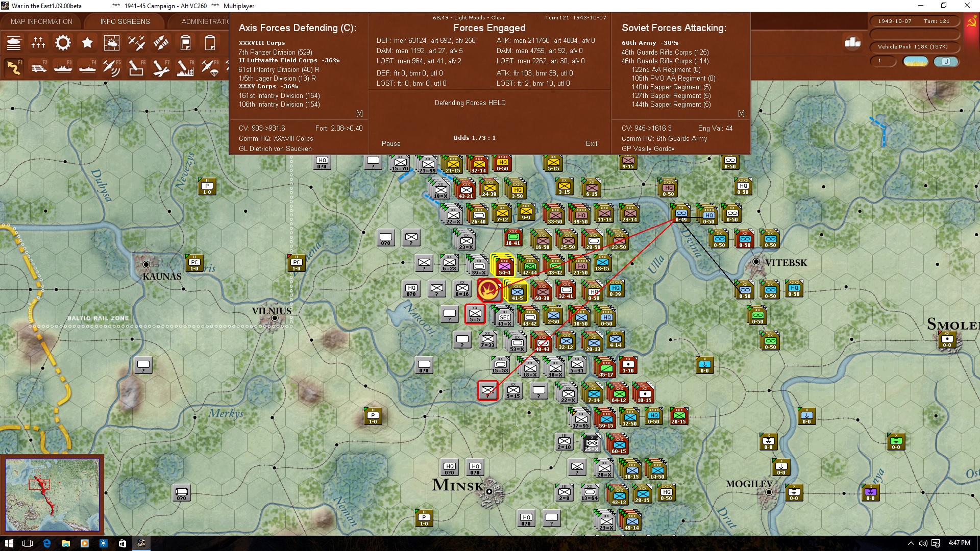
Task: Toggle the bomb city F8 mode
Action: pos(185,67)
